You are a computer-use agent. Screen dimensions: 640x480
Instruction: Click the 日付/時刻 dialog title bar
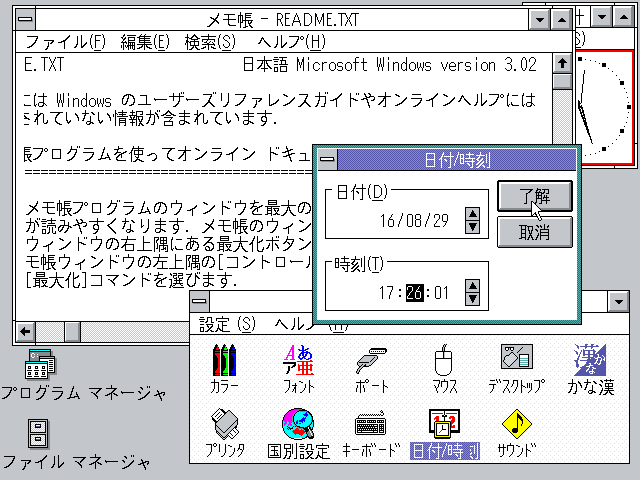coord(457,159)
